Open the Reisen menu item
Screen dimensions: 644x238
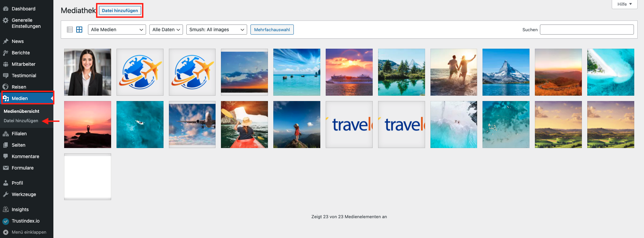pos(19,87)
